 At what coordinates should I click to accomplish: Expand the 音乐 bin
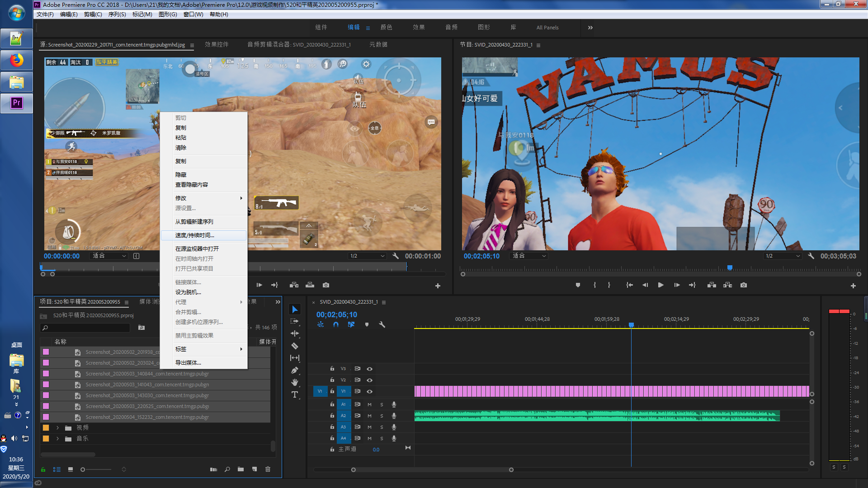tap(57, 438)
